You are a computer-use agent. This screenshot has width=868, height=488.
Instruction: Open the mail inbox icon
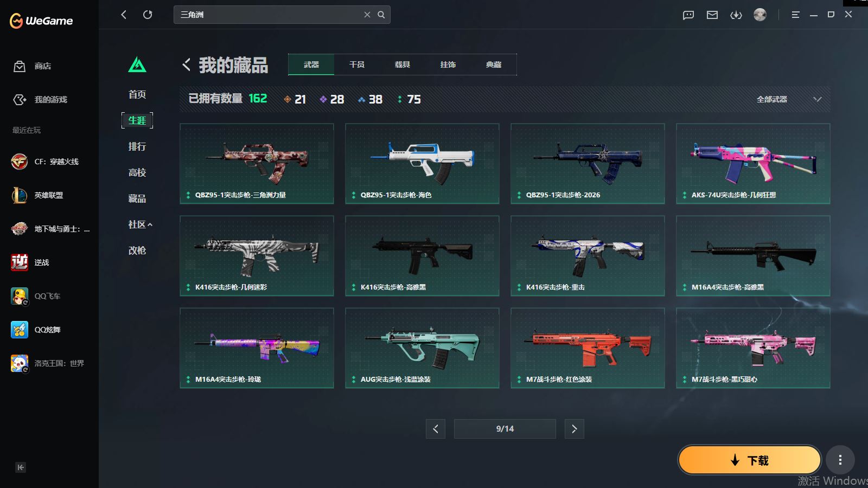[712, 15]
